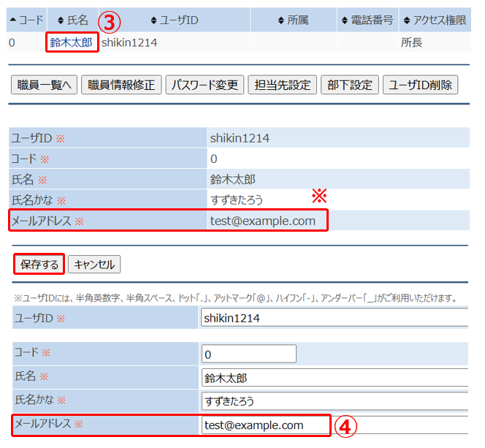This screenshot has width=485, height=448.
Task: Click the キャンセル button
Action: click(x=94, y=265)
